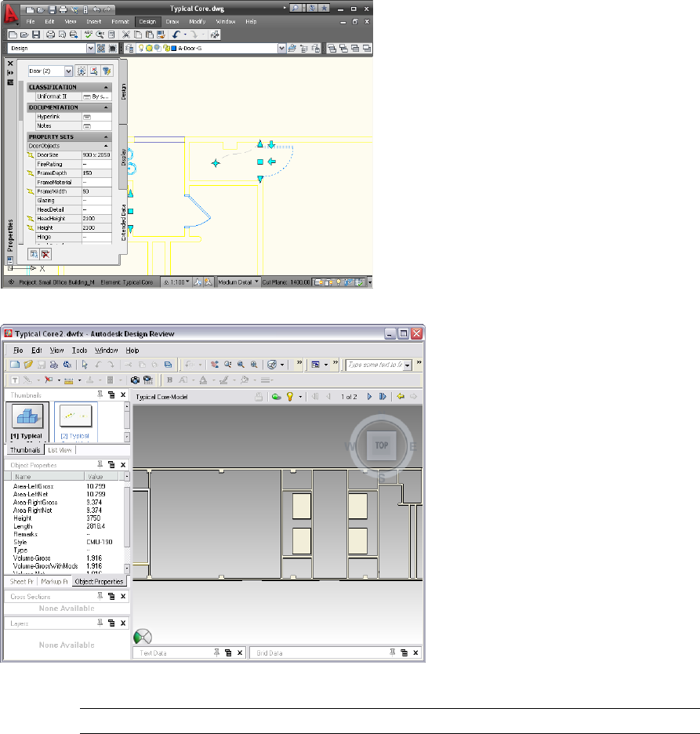
Task: Click the A-Door-G layer color swatch
Action: pyautogui.click(x=174, y=48)
